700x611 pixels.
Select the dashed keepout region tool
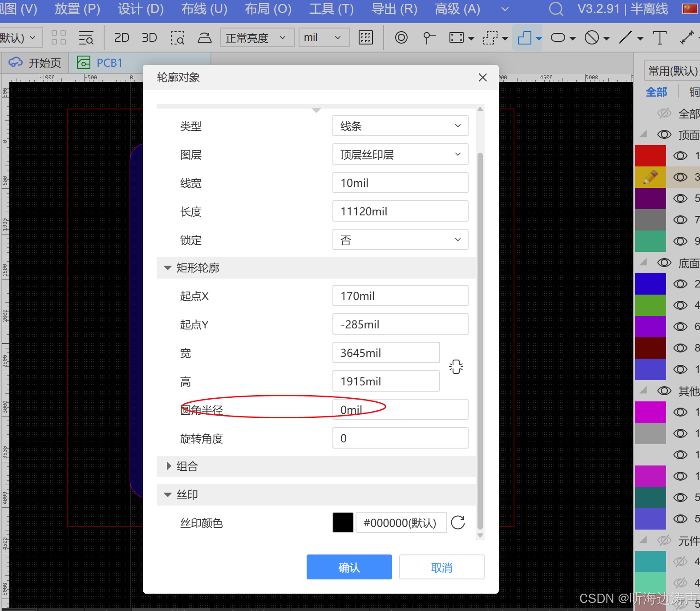pyautogui.click(x=490, y=38)
